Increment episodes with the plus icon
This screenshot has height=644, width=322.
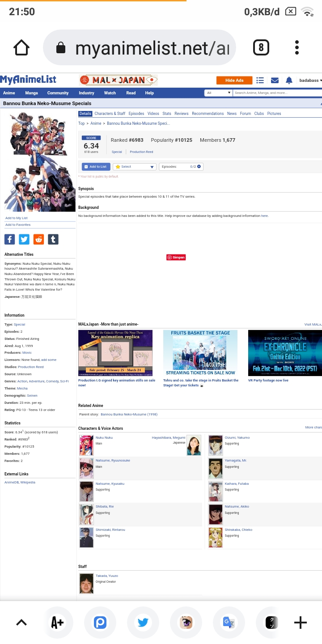(x=199, y=166)
